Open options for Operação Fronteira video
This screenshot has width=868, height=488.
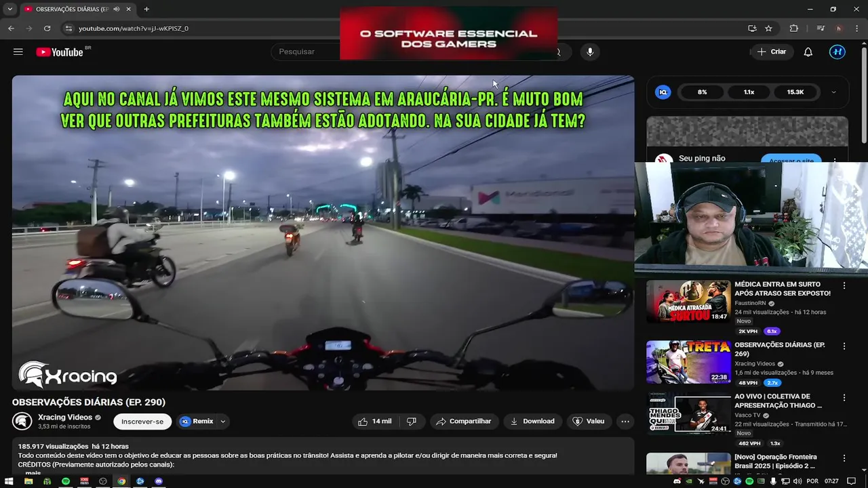pyautogui.click(x=844, y=459)
